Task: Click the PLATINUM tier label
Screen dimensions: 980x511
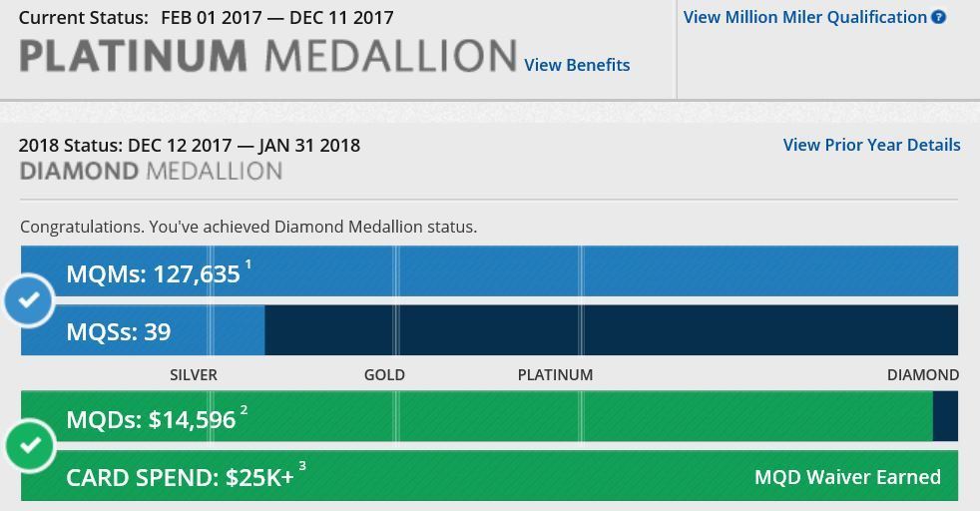Action: [x=555, y=375]
